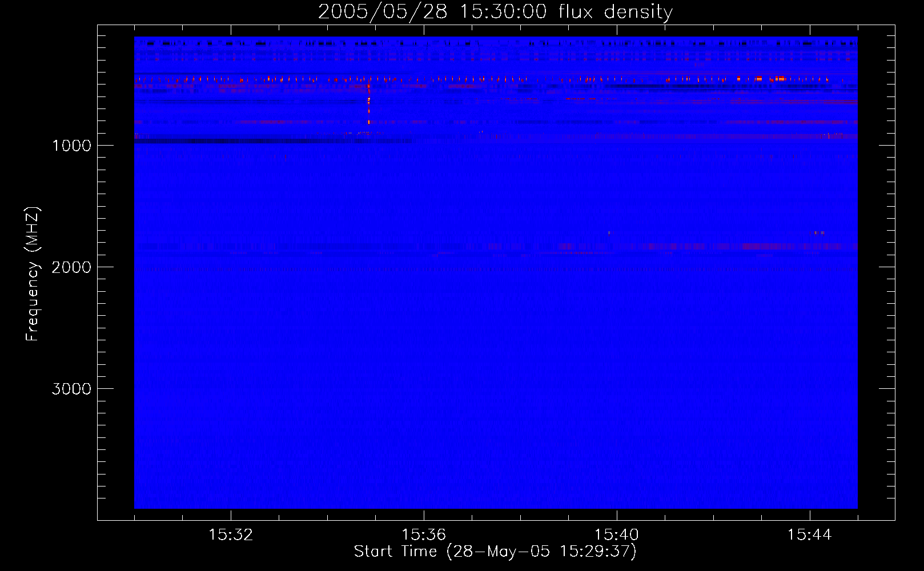924x571 pixels.
Task: Click the '3000' frequency tick label
Action: pyautogui.click(x=71, y=389)
